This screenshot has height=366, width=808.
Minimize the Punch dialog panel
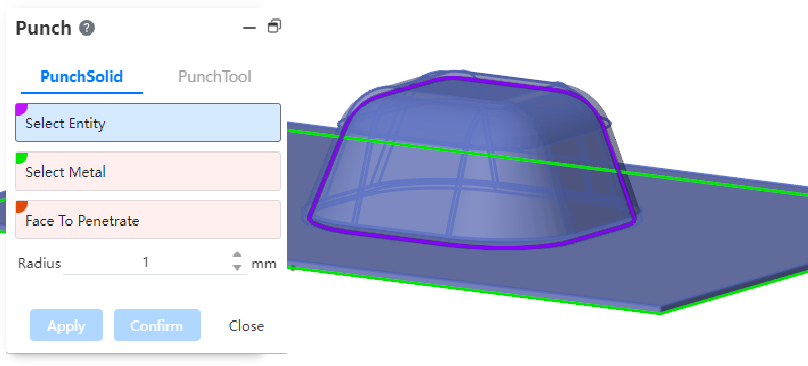tap(249, 28)
